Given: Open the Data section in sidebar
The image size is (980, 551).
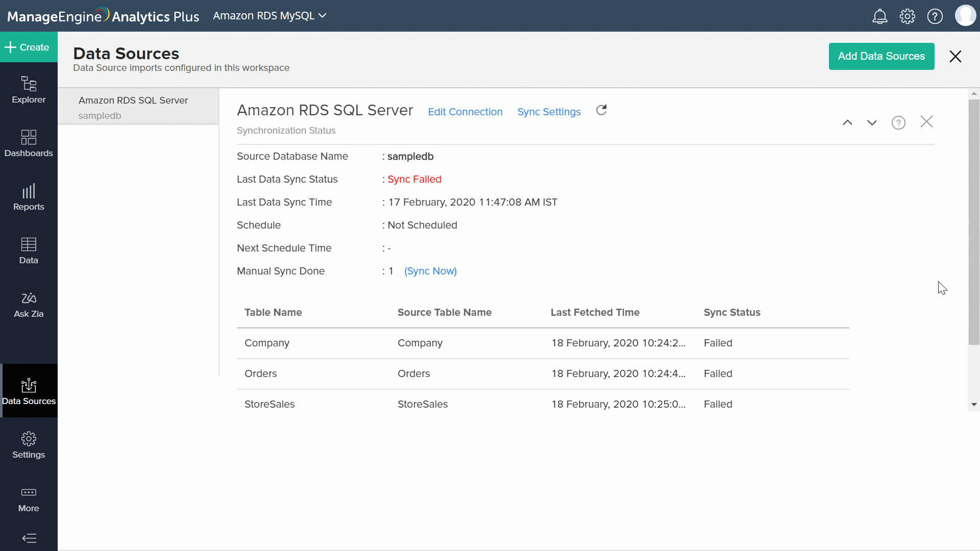Looking at the screenshot, I should click(x=29, y=251).
